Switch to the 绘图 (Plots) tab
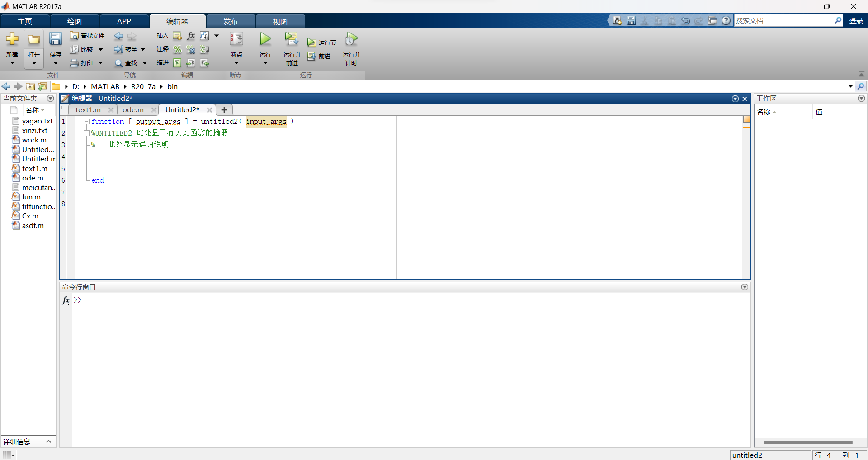The height and width of the screenshot is (460, 868). [x=75, y=21]
